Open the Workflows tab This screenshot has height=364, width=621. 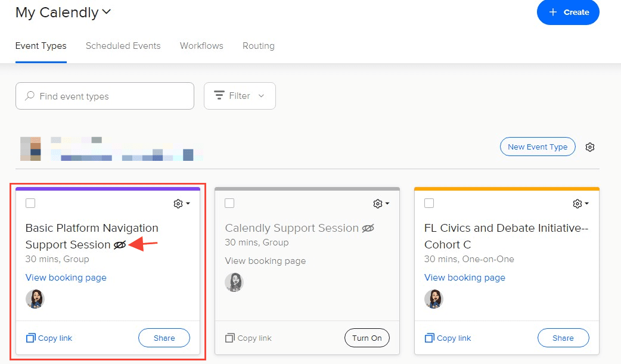201,46
